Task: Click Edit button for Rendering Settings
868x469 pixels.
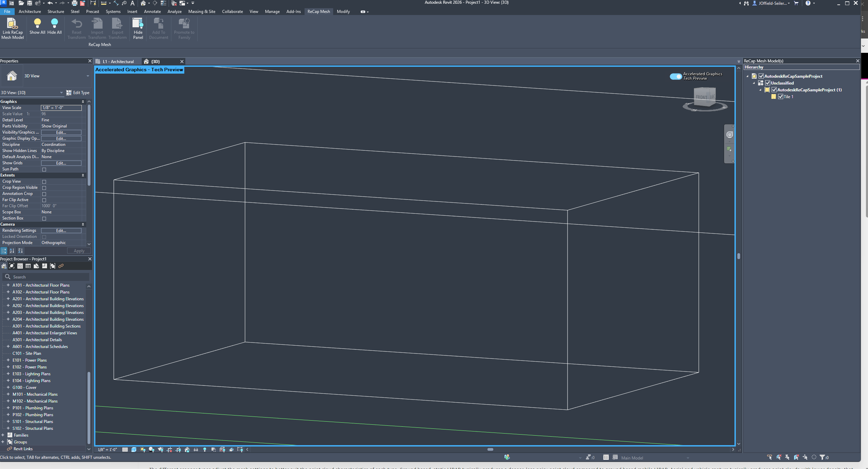Action: [x=61, y=231]
